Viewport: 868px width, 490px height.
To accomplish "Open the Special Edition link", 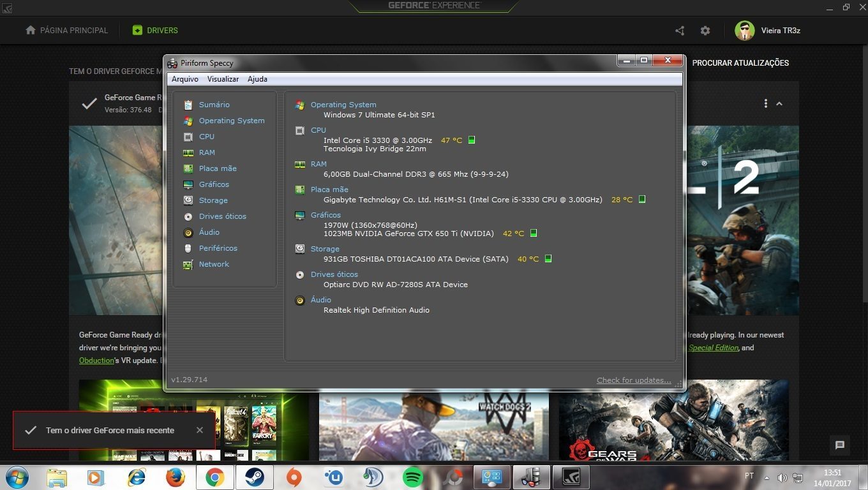I will coord(714,348).
